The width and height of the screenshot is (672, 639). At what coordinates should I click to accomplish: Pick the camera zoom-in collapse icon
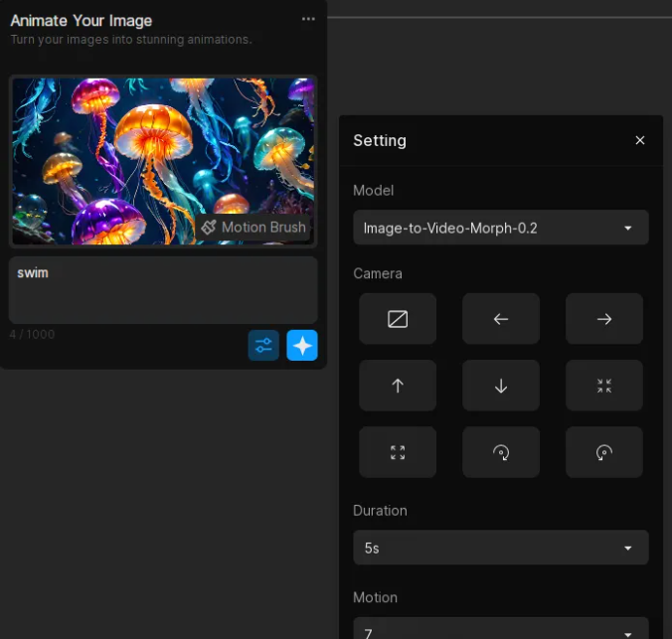[603, 386]
